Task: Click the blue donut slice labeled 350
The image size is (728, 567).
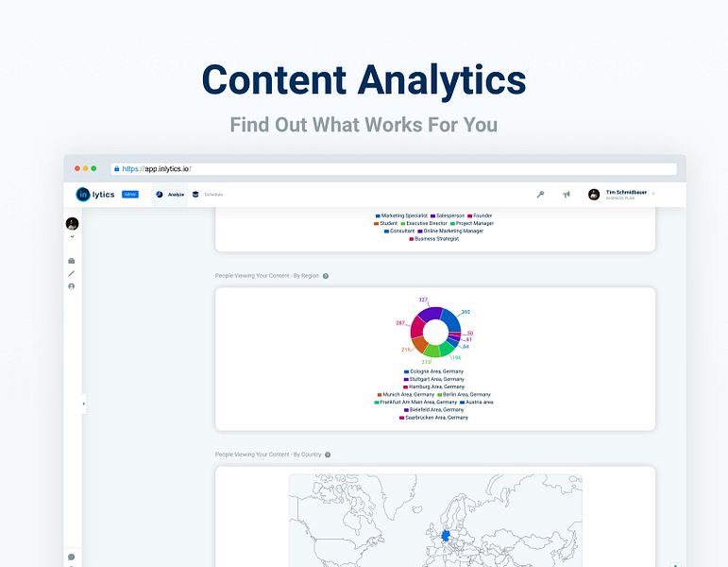Action: tap(451, 320)
